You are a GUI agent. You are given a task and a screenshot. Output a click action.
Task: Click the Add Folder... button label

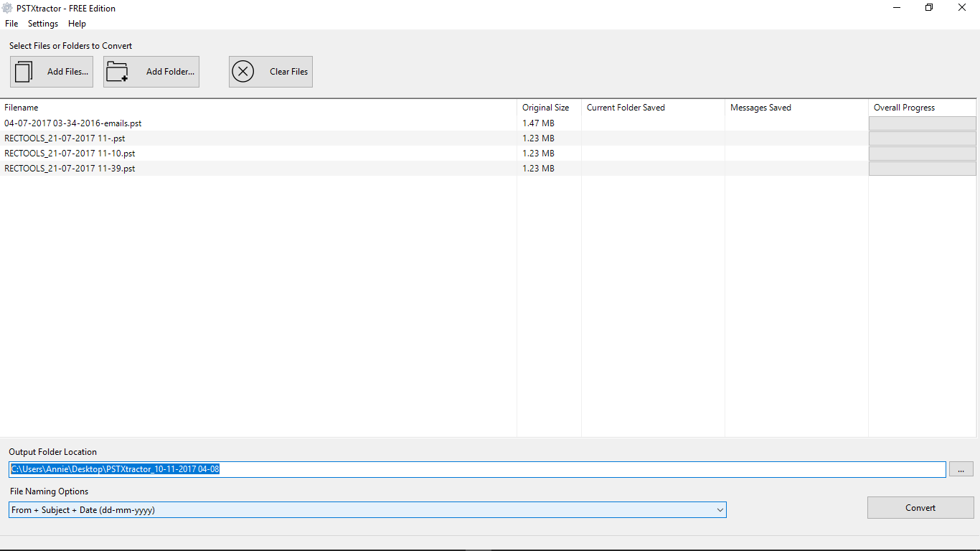171,72
